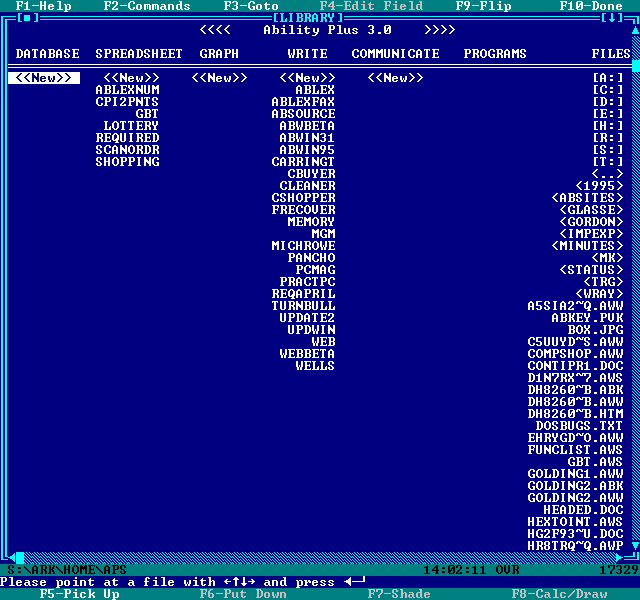Click F5-Pick Up on the bottom bar
Screen dimensions: 640x600
coord(79,594)
